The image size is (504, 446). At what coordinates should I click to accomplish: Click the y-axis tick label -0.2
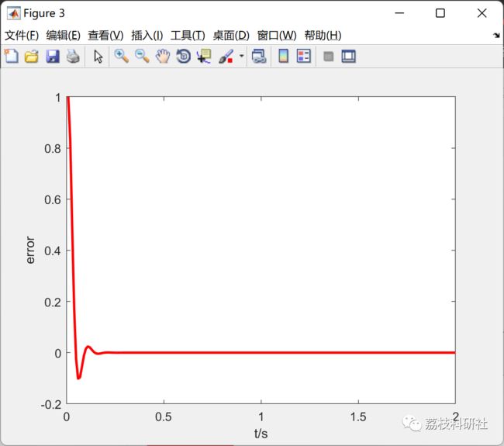[x=51, y=405]
